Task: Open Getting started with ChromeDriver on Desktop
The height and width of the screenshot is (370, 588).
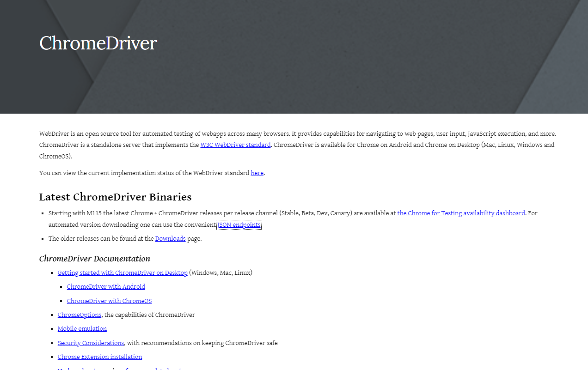Action: 122,273
